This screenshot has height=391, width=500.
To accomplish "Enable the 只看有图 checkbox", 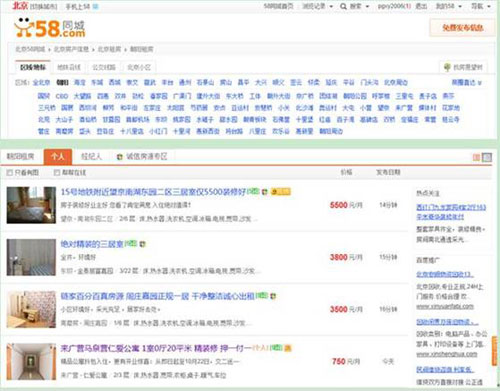I will pos(10,172).
